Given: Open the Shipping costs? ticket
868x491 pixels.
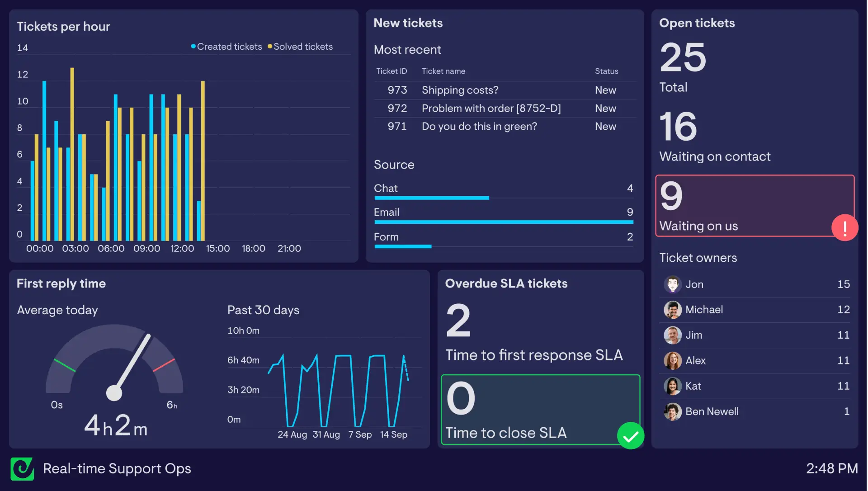Looking at the screenshot, I should 460,90.
